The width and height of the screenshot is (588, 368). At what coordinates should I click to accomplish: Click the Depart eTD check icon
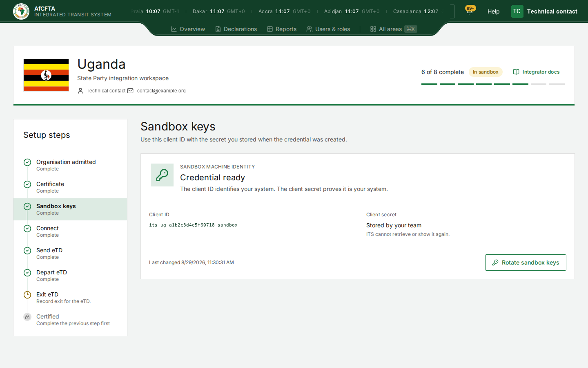(27, 273)
